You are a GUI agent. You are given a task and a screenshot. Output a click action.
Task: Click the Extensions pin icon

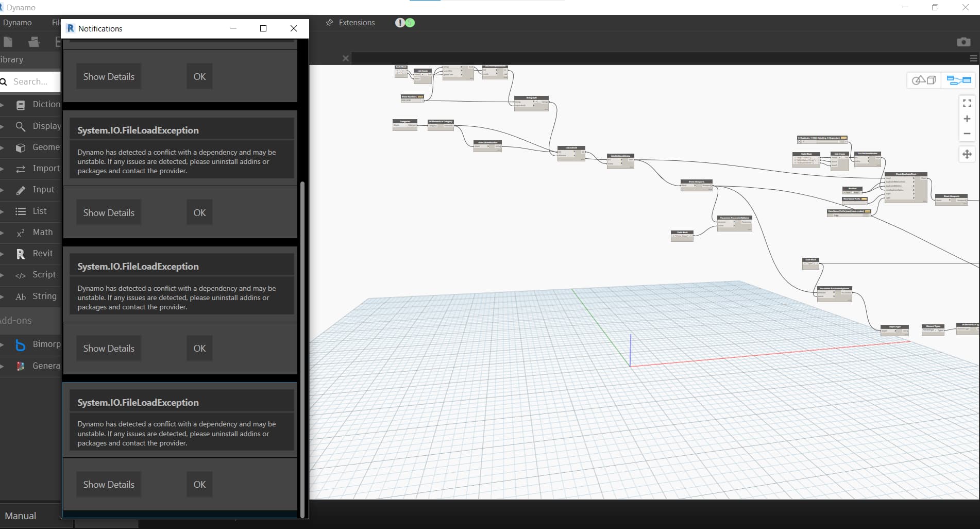(330, 23)
